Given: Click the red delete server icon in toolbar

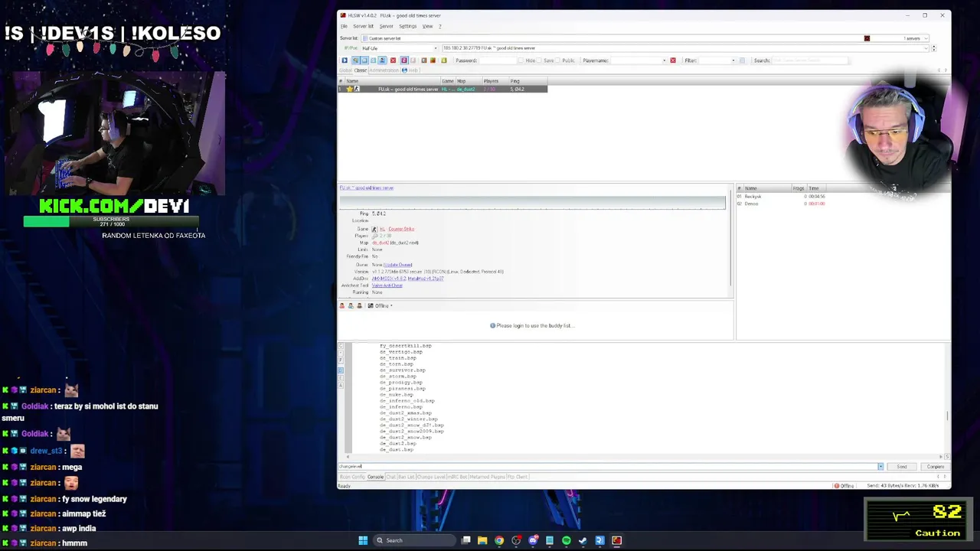Looking at the screenshot, I should pos(393,60).
